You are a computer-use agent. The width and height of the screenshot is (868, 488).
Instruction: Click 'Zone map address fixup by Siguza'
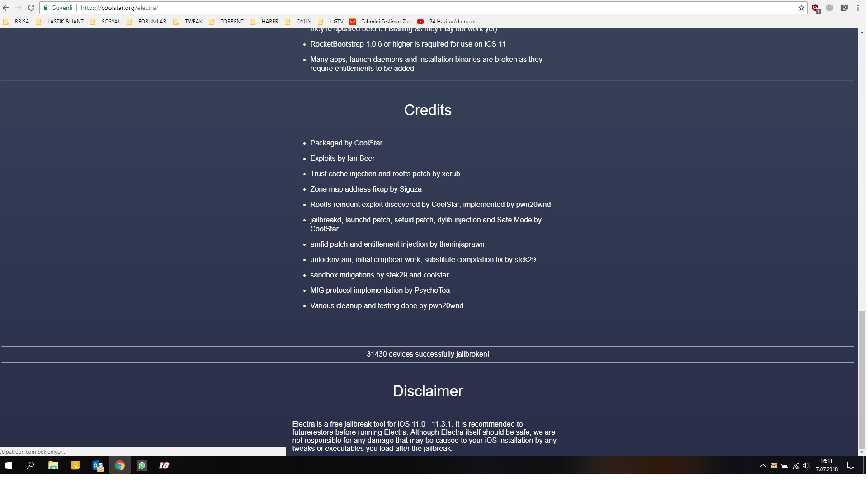tap(366, 189)
